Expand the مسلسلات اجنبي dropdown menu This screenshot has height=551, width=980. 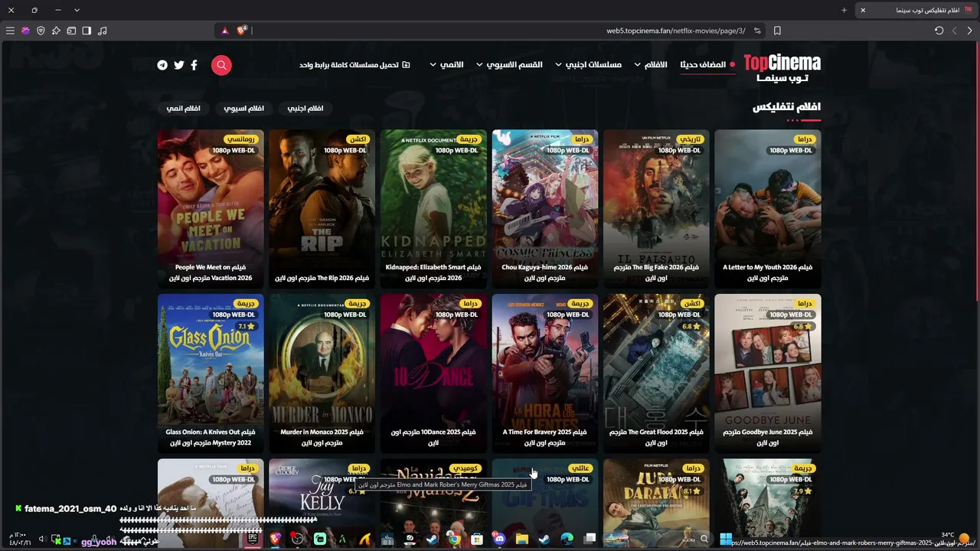coord(588,65)
